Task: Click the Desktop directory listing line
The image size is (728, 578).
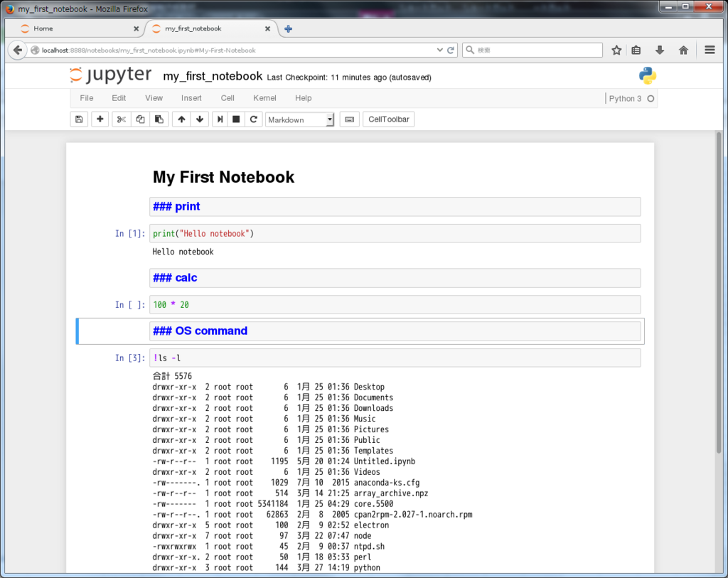Action: click(x=268, y=387)
